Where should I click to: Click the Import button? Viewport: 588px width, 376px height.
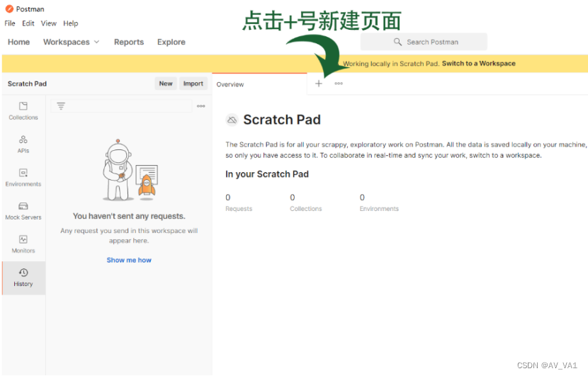(193, 84)
